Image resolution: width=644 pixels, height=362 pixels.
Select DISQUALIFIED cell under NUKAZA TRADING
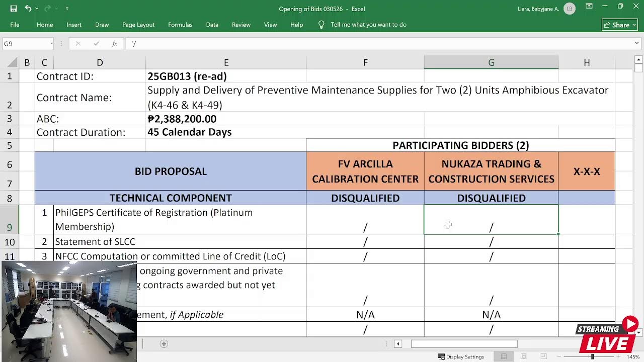coord(491,198)
